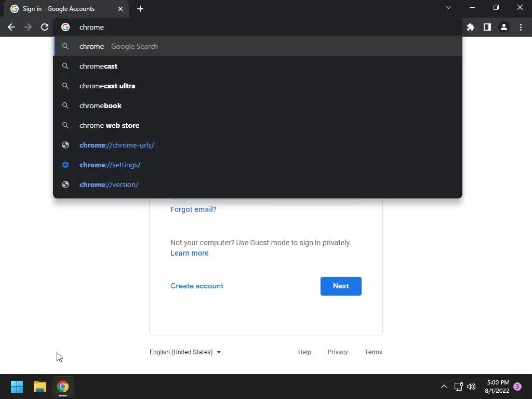Screen dimensions: 532x399
Task: Open Chrome's three-dot menu
Action: point(521,27)
